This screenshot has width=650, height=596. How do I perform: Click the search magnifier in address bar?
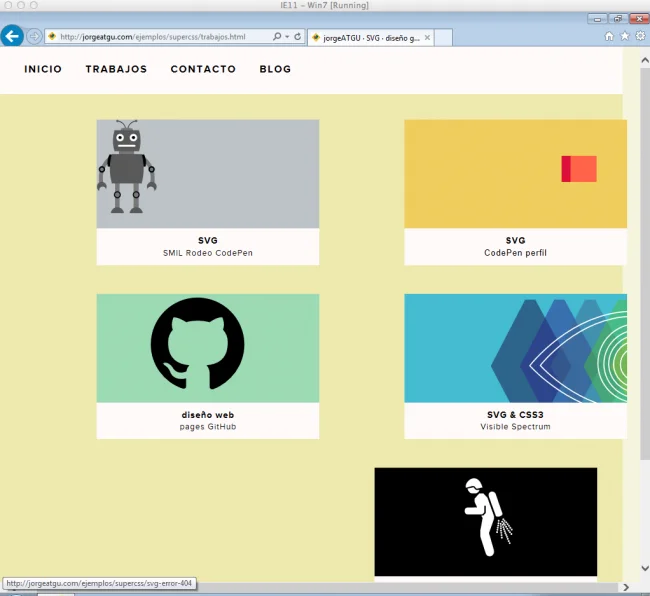pyautogui.click(x=277, y=36)
